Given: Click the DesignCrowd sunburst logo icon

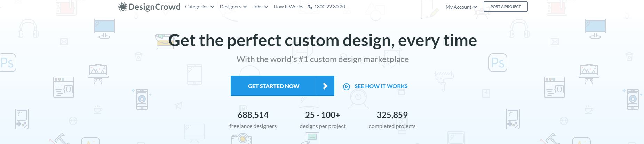Looking at the screenshot, I should tap(122, 7).
